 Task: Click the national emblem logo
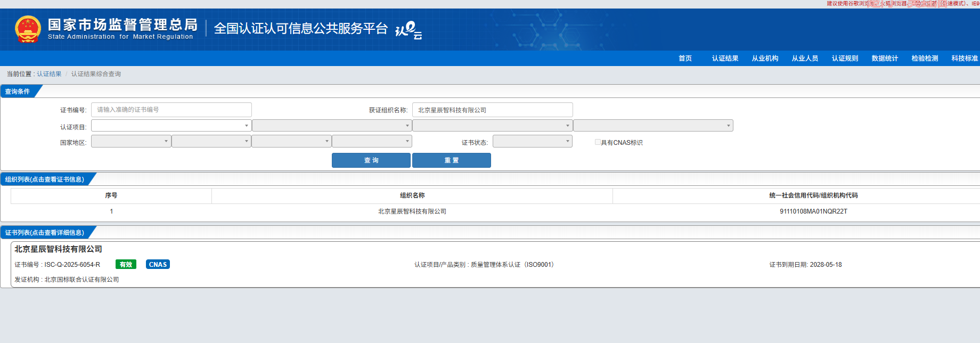click(28, 29)
